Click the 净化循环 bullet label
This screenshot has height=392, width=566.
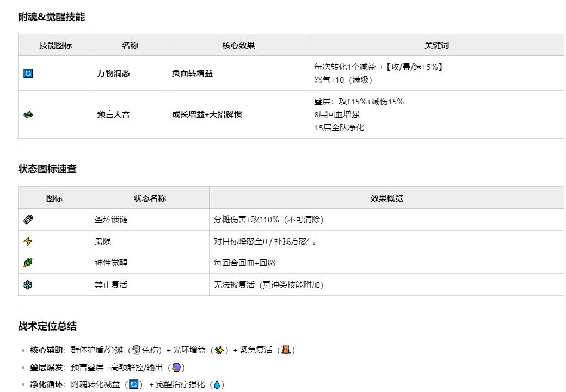[x=46, y=384]
